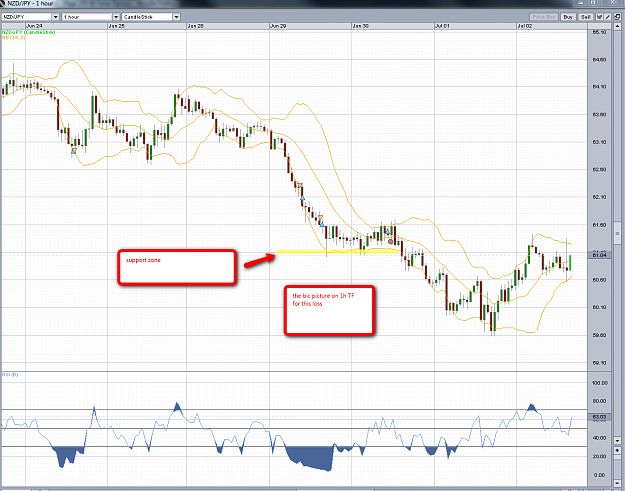Click the zoom out minus button

pyautogui.click(x=617, y=483)
